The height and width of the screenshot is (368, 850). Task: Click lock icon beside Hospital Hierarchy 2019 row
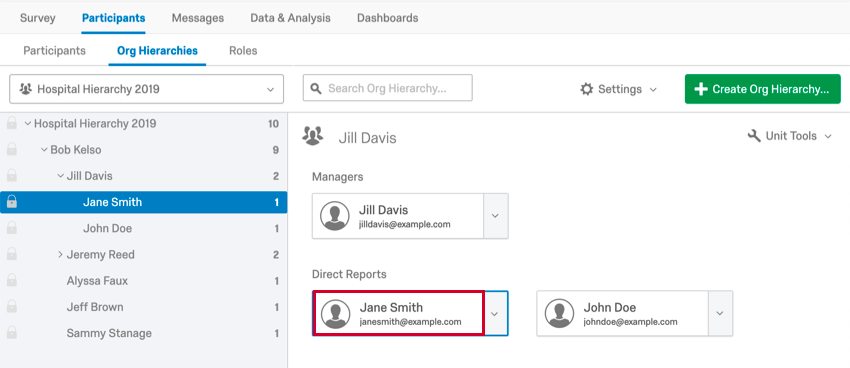(x=11, y=124)
